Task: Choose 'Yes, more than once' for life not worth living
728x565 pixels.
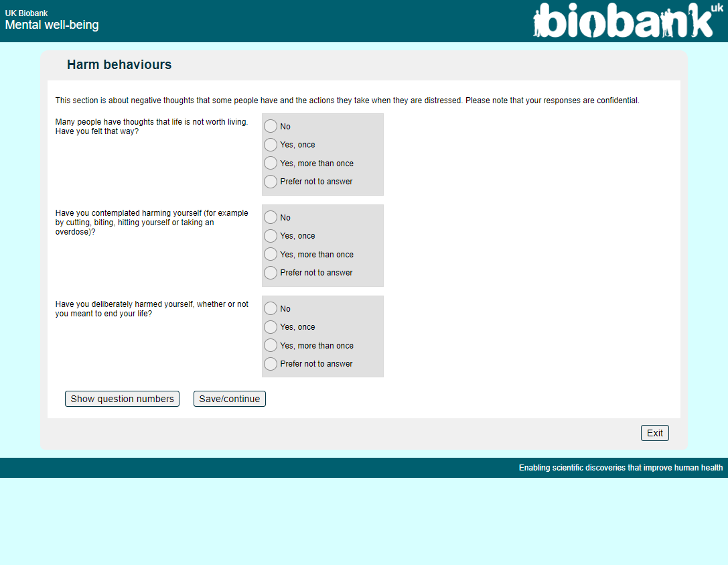Action: click(x=271, y=163)
